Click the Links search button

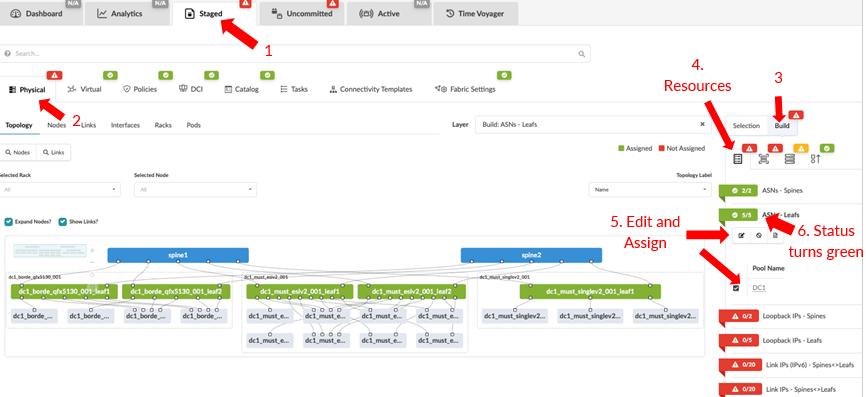tap(54, 152)
